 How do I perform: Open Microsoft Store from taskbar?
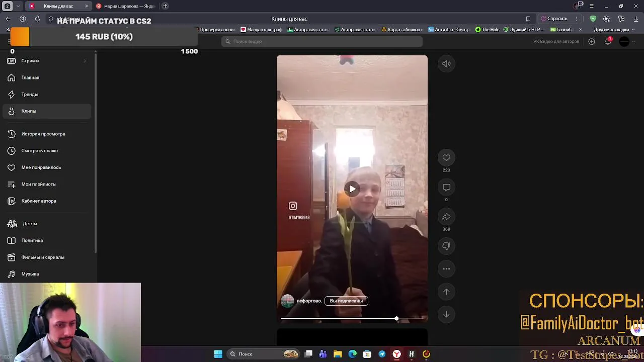(367, 354)
